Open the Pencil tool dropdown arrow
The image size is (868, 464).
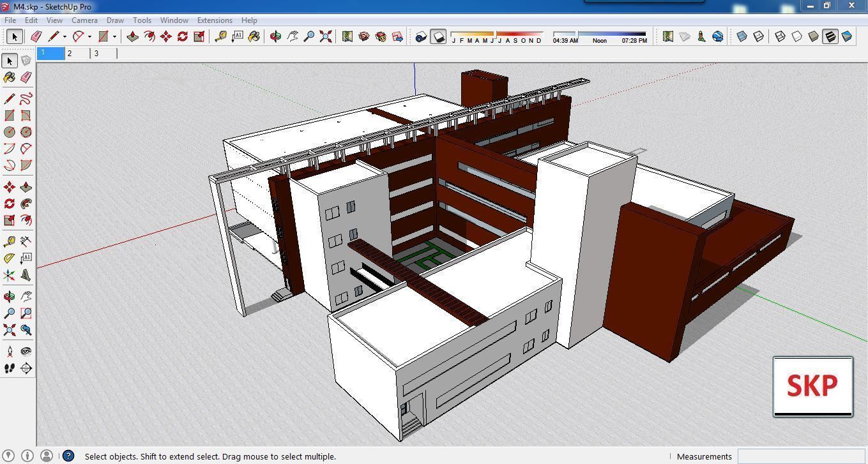[x=65, y=36]
